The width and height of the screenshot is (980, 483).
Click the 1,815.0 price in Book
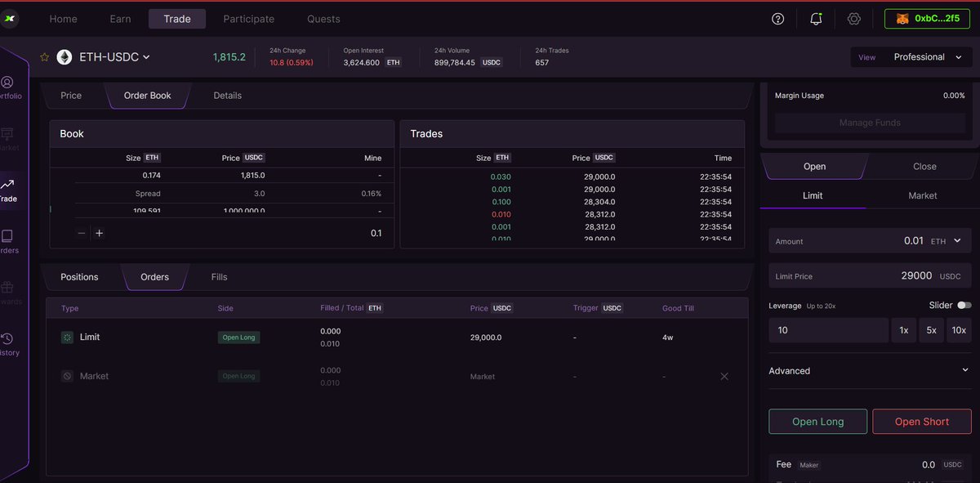(252, 176)
